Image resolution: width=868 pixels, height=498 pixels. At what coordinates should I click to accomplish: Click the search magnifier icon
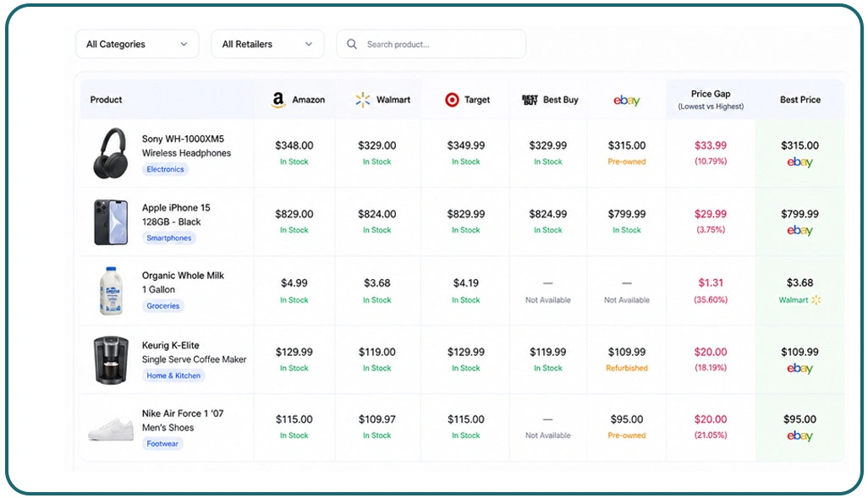click(352, 44)
